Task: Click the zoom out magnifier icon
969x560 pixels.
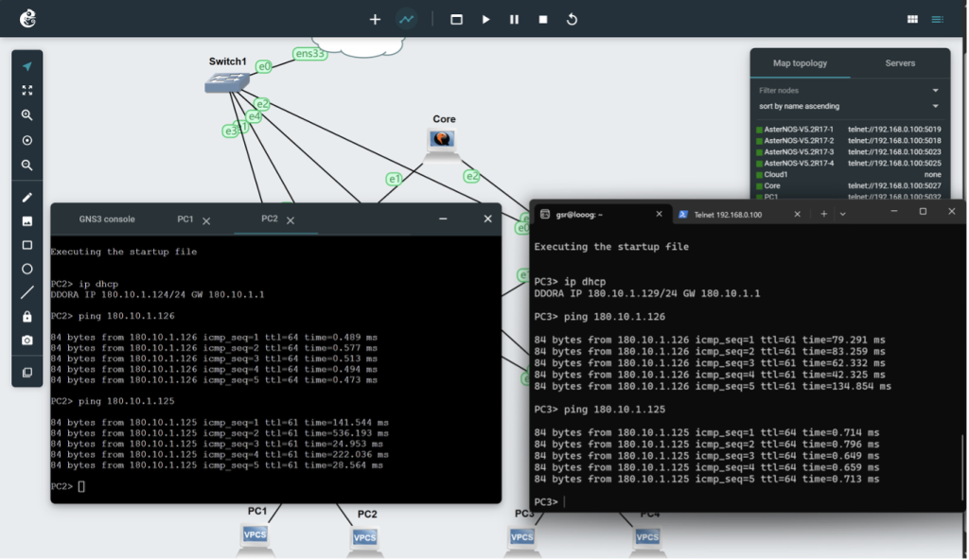Action: [x=27, y=165]
